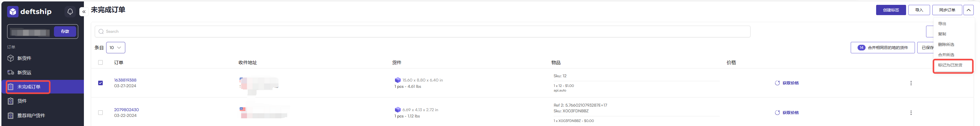This screenshot has width=980, height=126.
Task: Open three-dot menu for order 2079802430
Action: (911, 113)
